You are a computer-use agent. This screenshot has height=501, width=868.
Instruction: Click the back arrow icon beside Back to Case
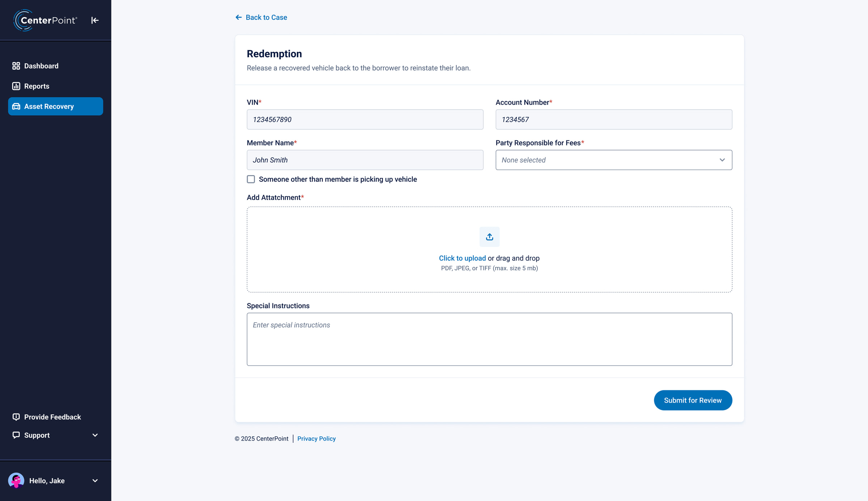click(x=238, y=17)
